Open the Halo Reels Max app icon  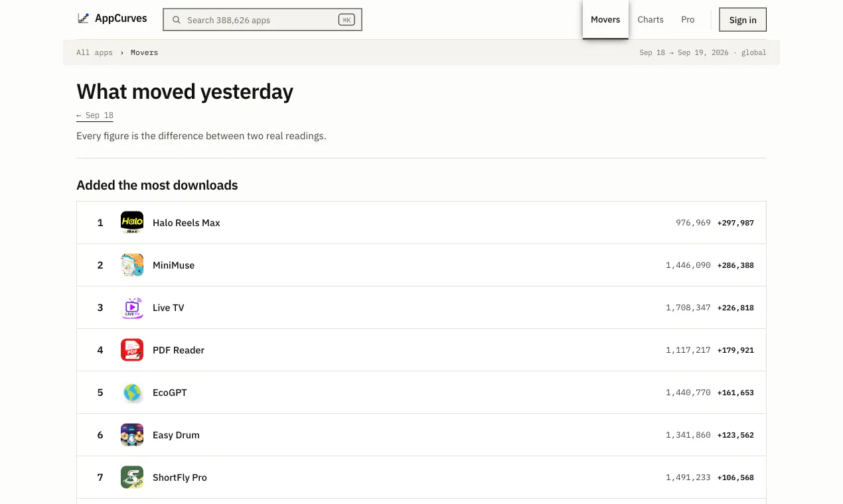point(132,223)
